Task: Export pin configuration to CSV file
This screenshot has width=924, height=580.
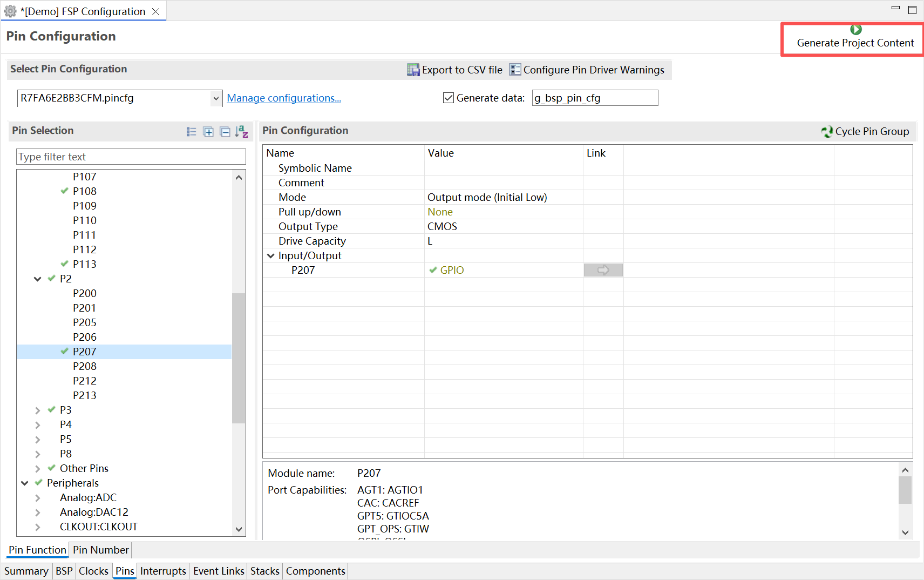Action: (x=454, y=70)
